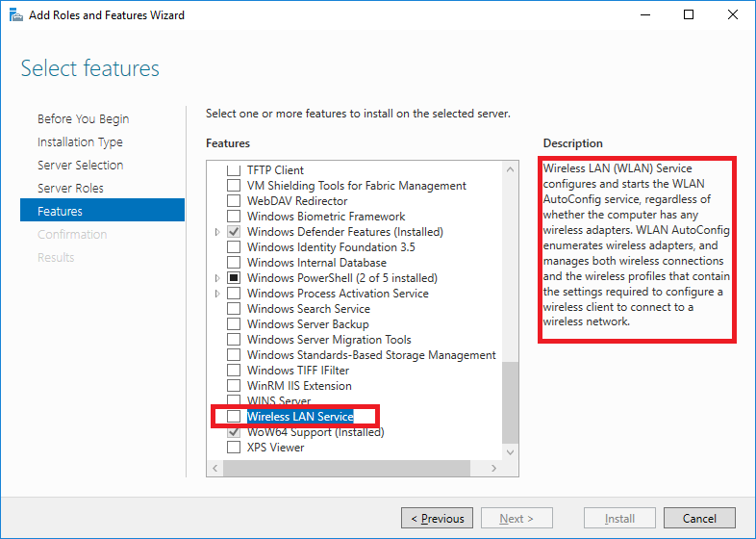Select the WoW64 Support (Installed) row

click(315, 432)
